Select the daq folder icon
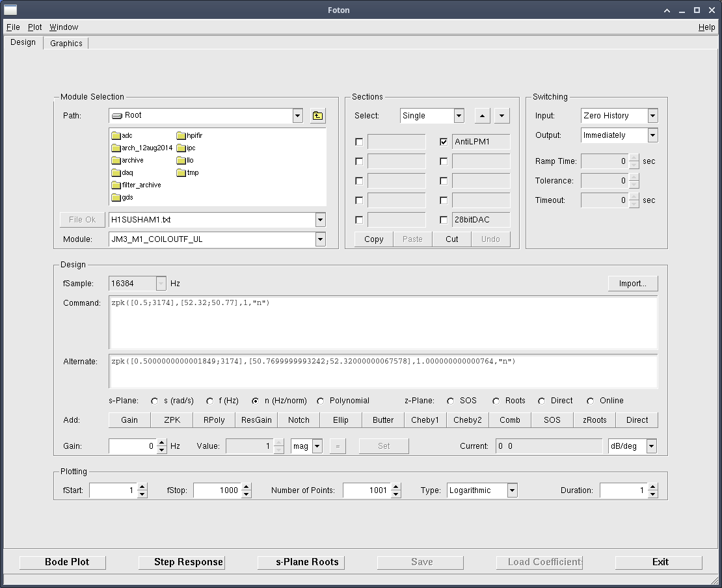The image size is (722, 588). click(116, 173)
